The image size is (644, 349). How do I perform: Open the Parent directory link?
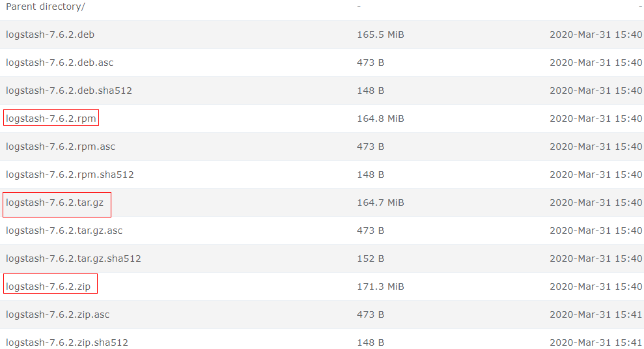pos(46,7)
